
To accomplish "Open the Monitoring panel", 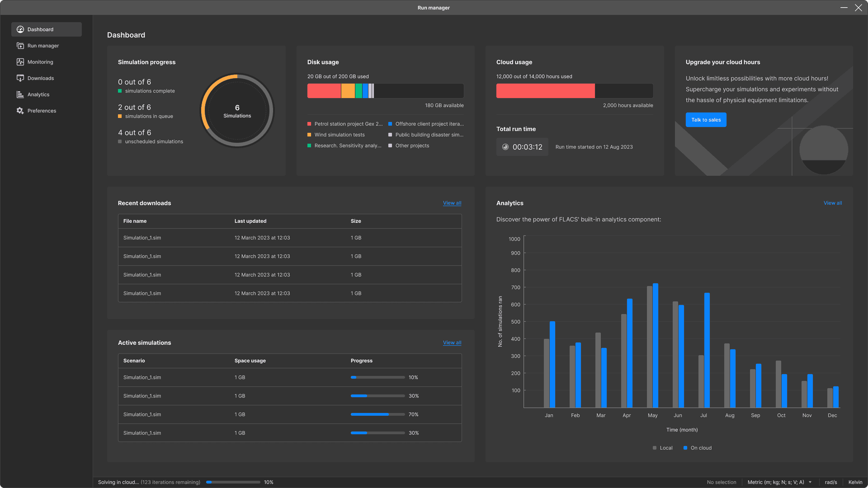I will coord(40,62).
